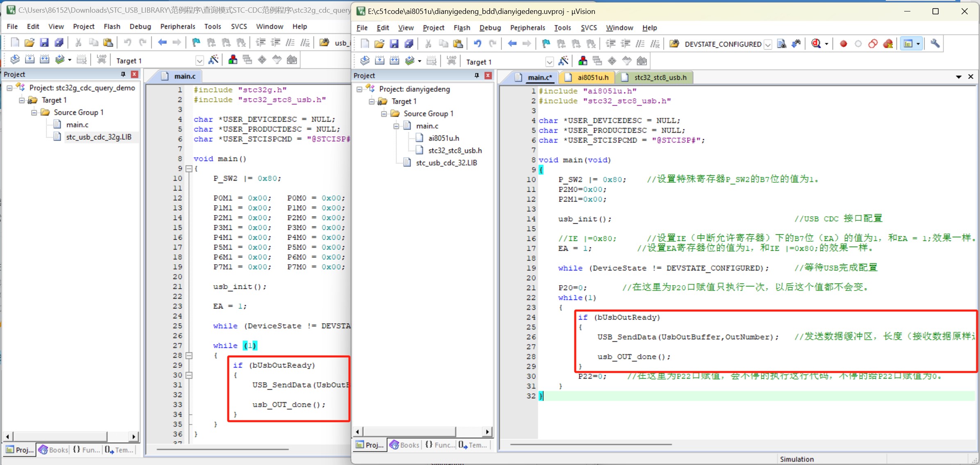Collapse Source Group 1 in dianyigedeng tree
This screenshot has height=465, width=980.
(384, 114)
